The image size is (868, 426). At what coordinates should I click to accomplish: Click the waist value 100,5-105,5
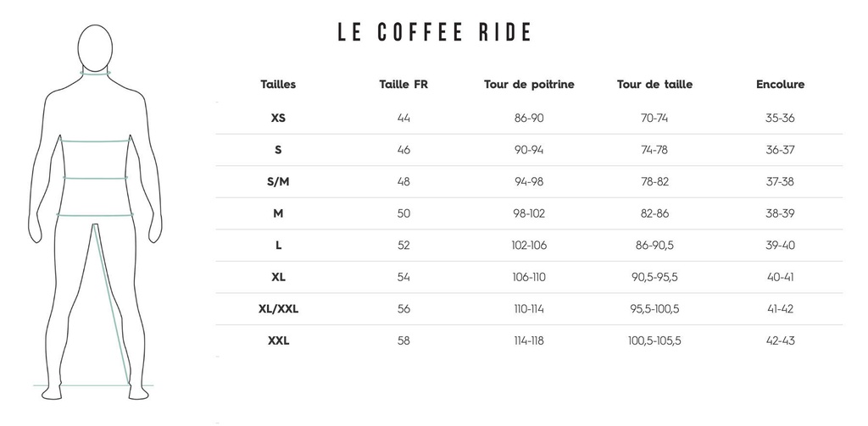pyautogui.click(x=654, y=341)
